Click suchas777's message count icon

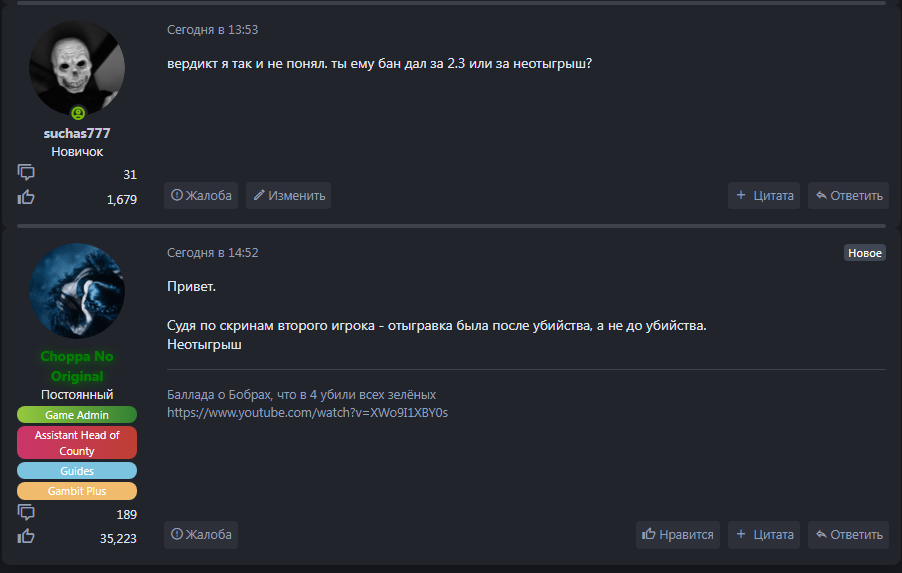pyautogui.click(x=26, y=173)
